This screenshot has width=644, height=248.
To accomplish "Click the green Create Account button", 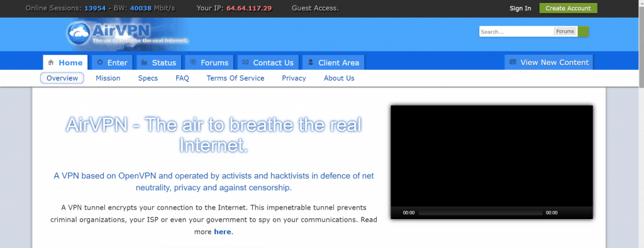I will [568, 8].
